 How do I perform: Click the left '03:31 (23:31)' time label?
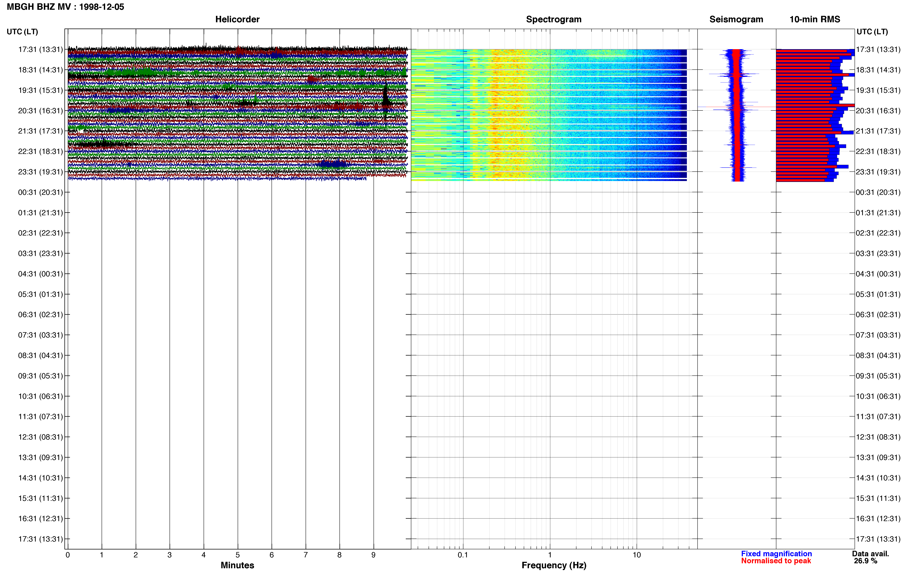pyautogui.click(x=41, y=253)
